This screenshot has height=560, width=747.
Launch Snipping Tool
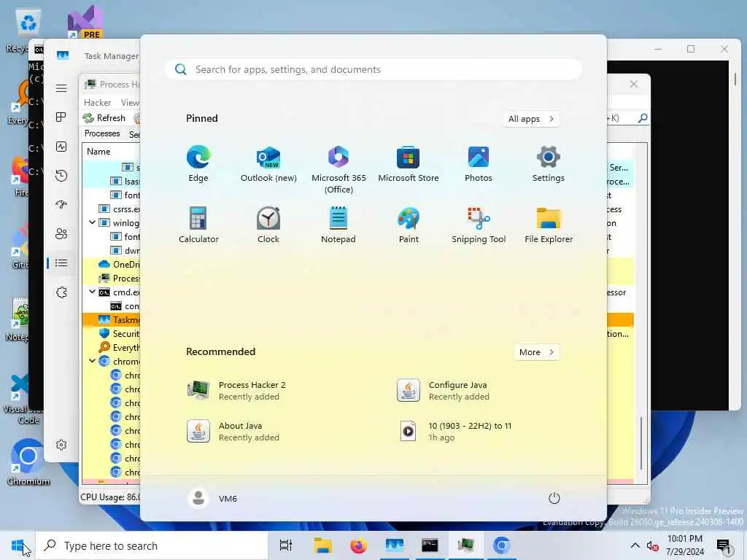pyautogui.click(x=479, y=225)
